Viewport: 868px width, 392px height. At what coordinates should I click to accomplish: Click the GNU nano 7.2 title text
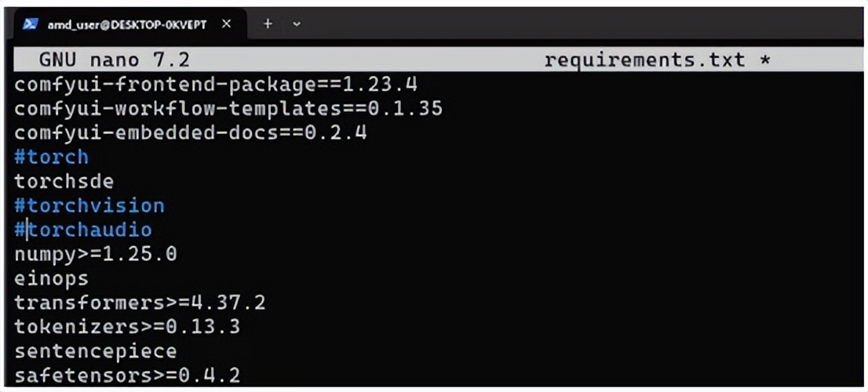[114, 60]
